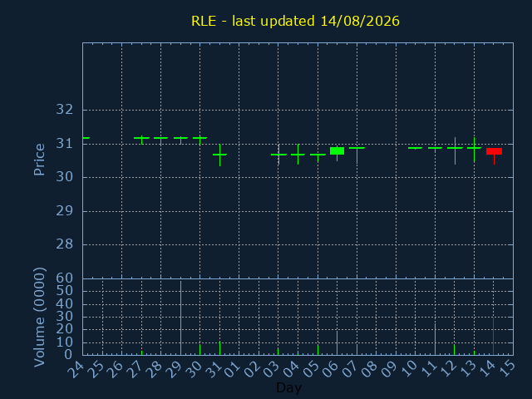
Task: Click the green volume bar on day 11
Action: [x=435, y=339]
